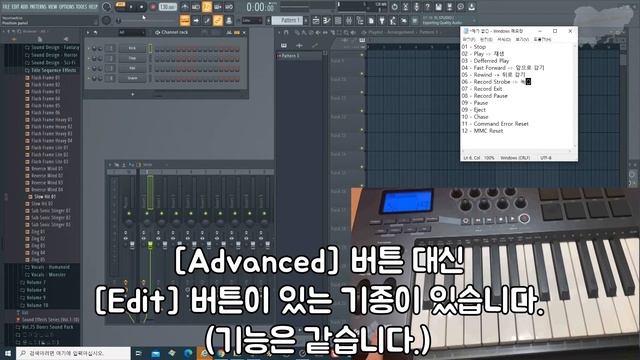Select Pattern 1 in the playlist picker
640x360 pixels.
click(299, 56)
